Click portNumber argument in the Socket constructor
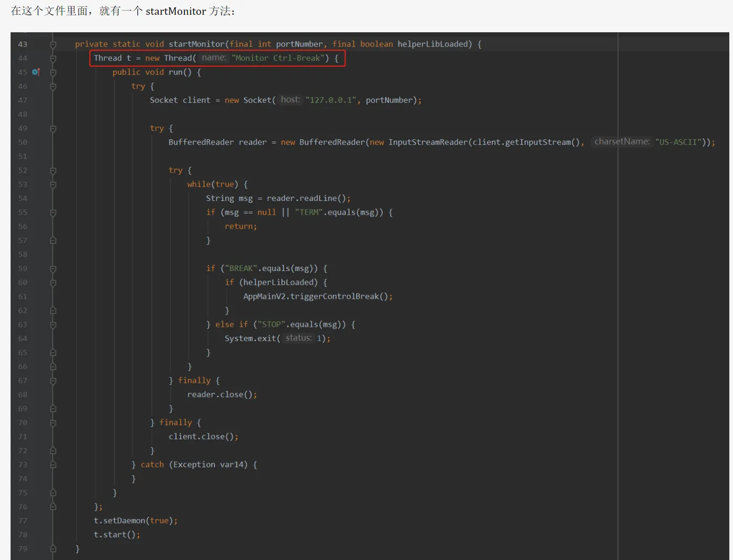The width and height of the screenshot is (733, 560). click(389, 100)
